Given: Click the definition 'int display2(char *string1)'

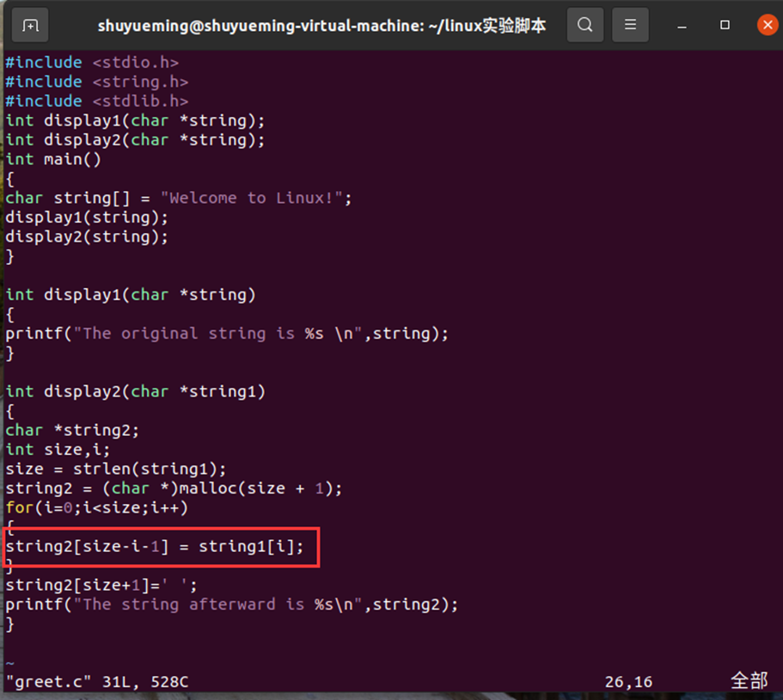Looking at the screenshot, I should [x=135, y=392].
